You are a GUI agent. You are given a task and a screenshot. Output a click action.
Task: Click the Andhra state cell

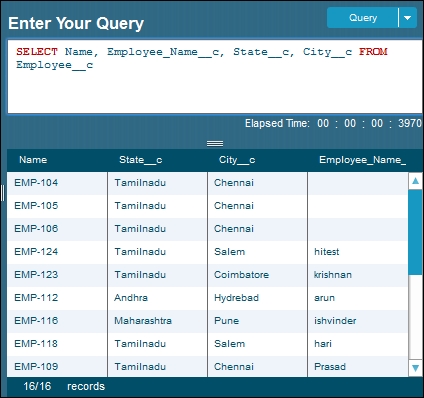tap(157, 298)
